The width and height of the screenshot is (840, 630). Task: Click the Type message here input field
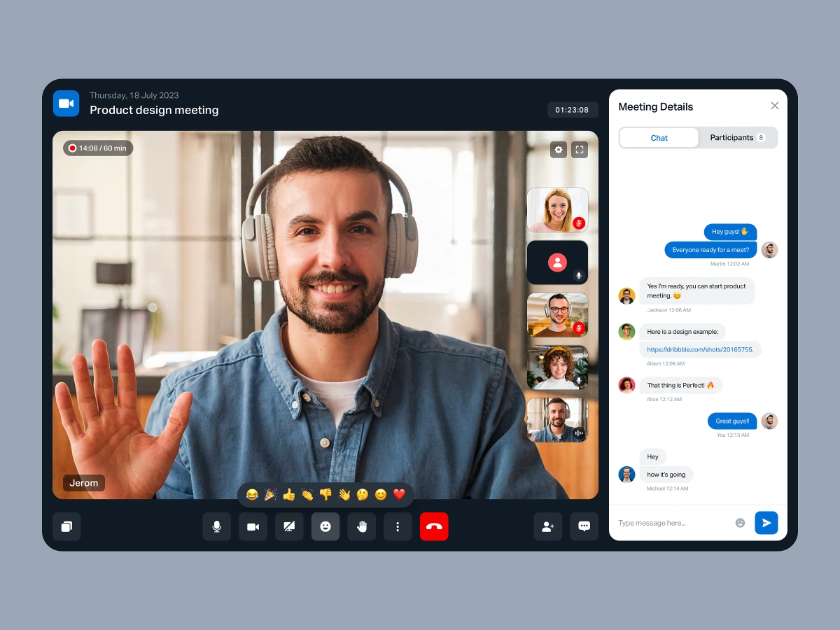point(672,523)
